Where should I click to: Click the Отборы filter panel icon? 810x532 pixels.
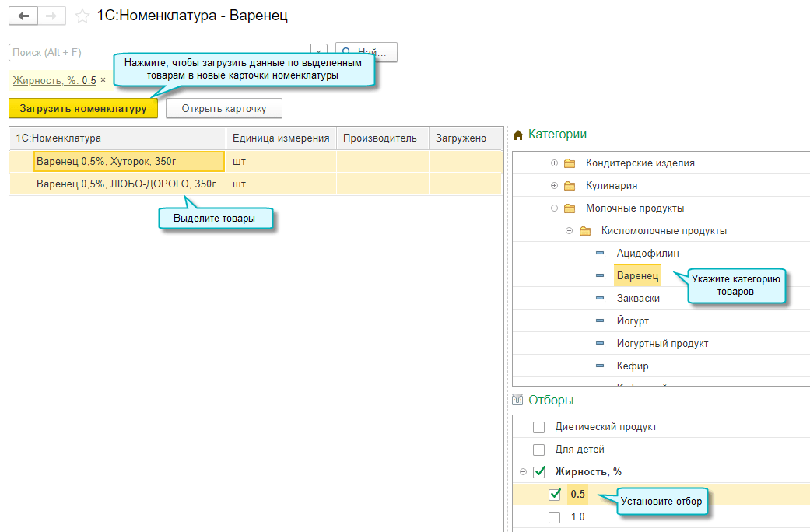click(518, 401)
